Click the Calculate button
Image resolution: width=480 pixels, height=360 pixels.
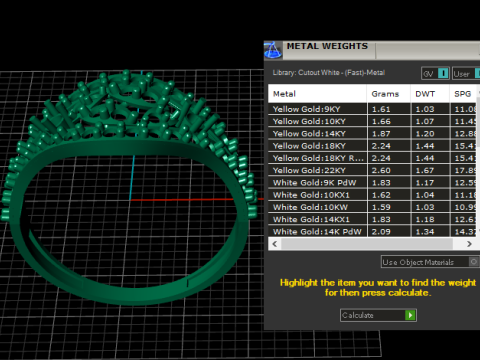coord(378,315)
